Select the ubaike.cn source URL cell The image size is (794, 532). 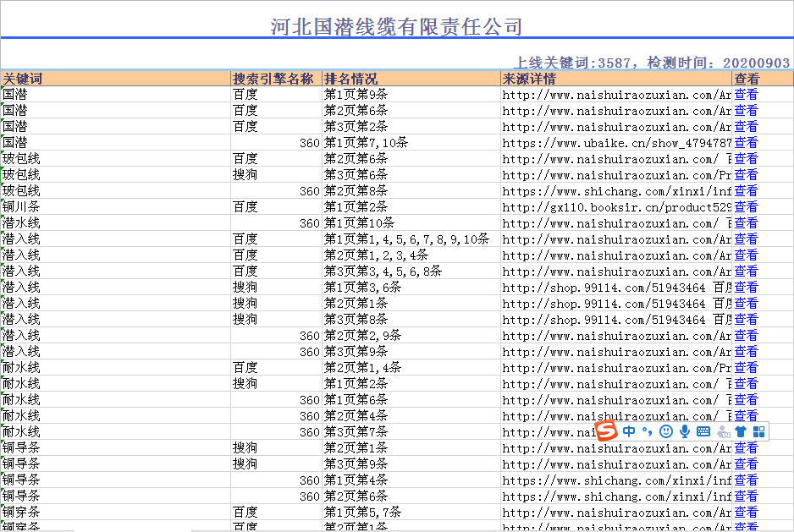coord(615,143)
